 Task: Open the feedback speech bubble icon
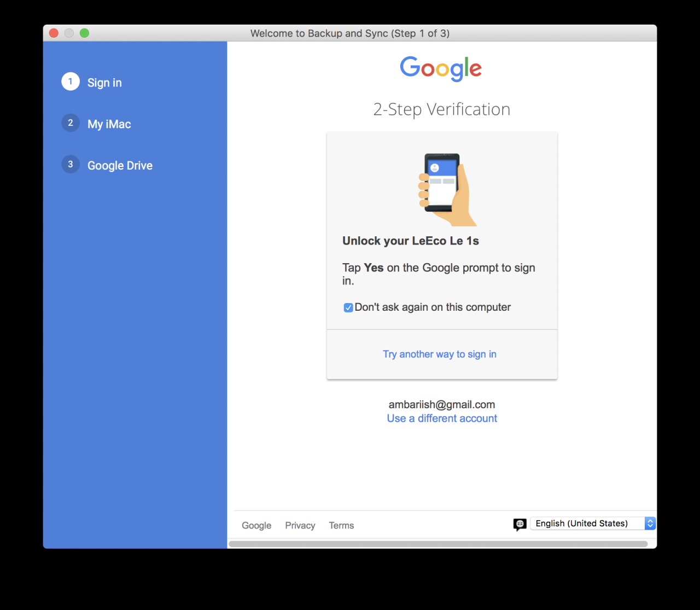pyautogui.click(x=520, y=524)
